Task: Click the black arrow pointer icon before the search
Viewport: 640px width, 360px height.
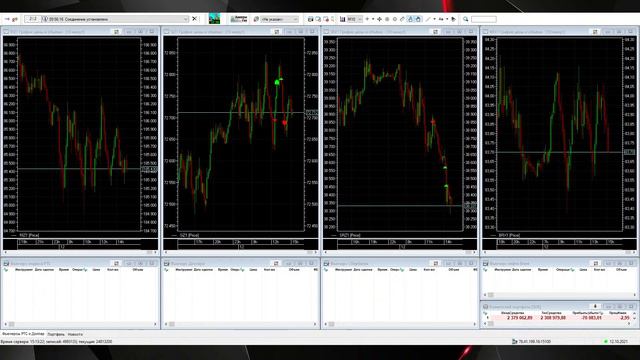Action: coord(453,19)
